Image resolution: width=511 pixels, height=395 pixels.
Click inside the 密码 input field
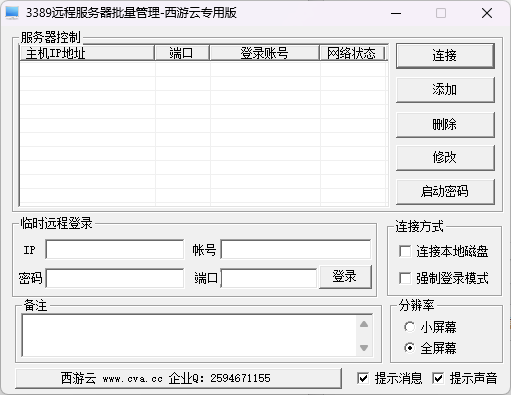pos(115,278)
